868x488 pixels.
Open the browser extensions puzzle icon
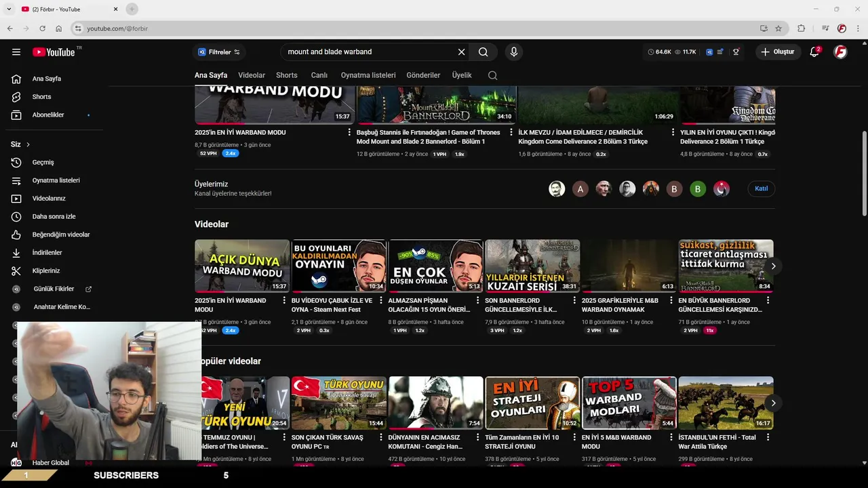pyautogui.click(x=801, y=28)
